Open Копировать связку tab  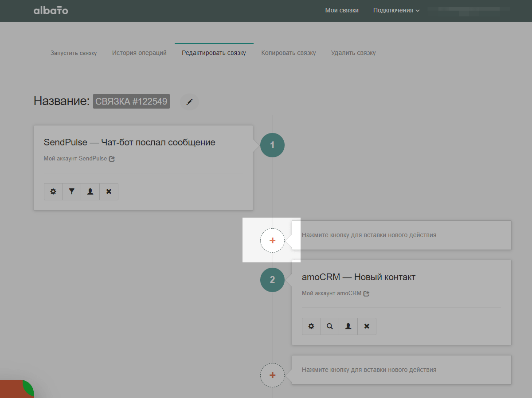pyautogui.click(x=289, y=53)
